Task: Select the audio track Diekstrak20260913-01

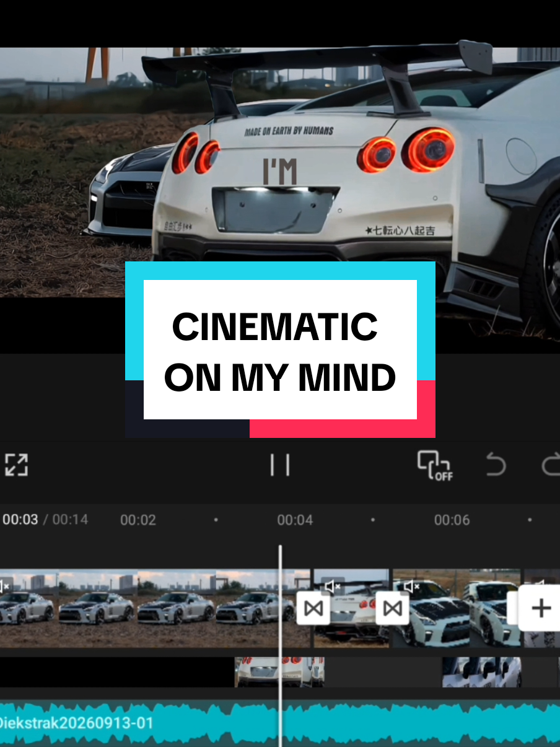Action: [x=280, y=723]
